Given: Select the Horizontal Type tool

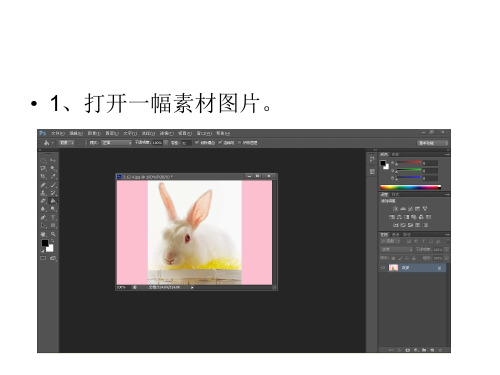Looking at the screenshot, I should coord(53,217).
